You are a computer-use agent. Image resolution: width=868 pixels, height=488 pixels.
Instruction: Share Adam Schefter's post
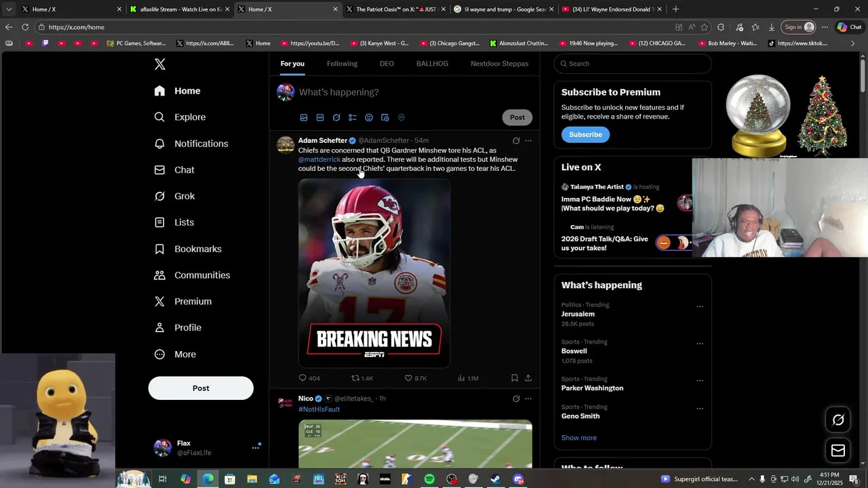pos(528,378)
